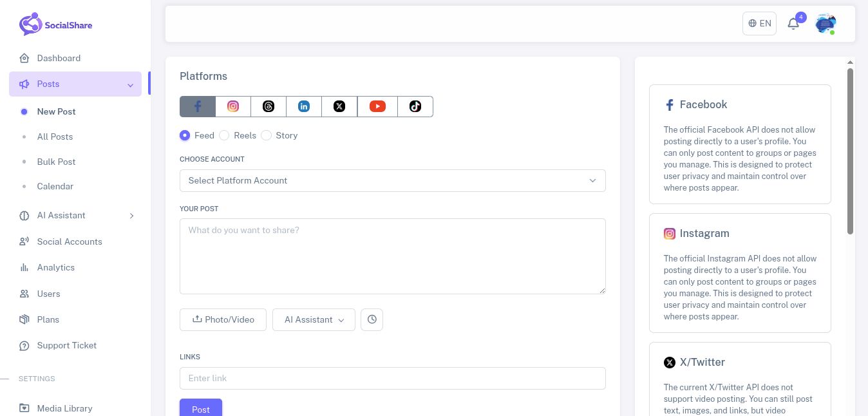Click the Instagram logo in info card

point(670,234)
